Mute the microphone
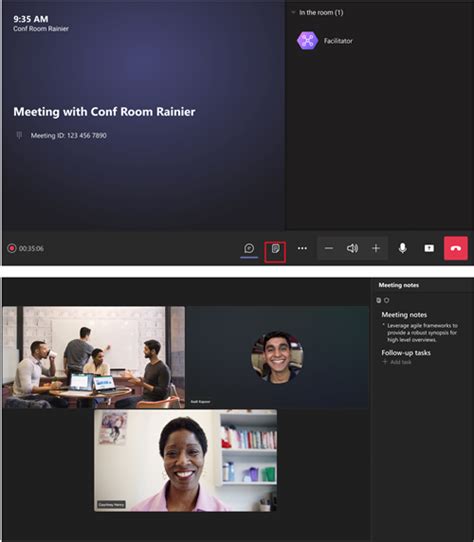Image resolution: width=474 pixels, height=542 pixels. pyautogui.click(x=402, y=248)
